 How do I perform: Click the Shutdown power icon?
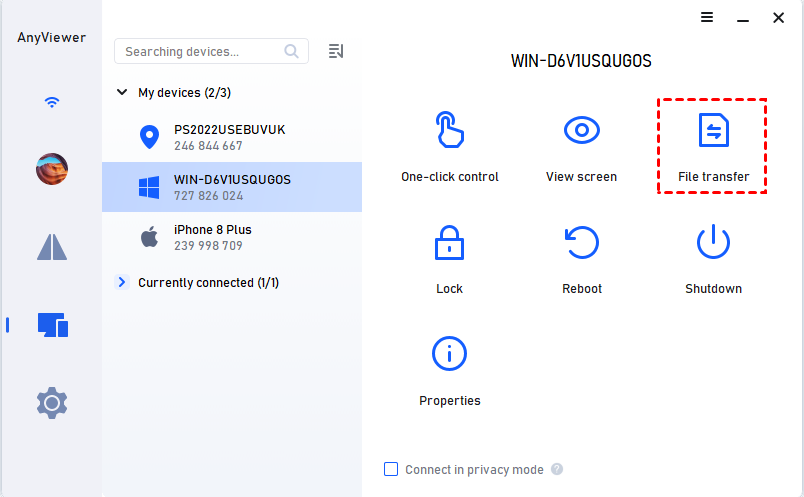[x=713, y=242]
